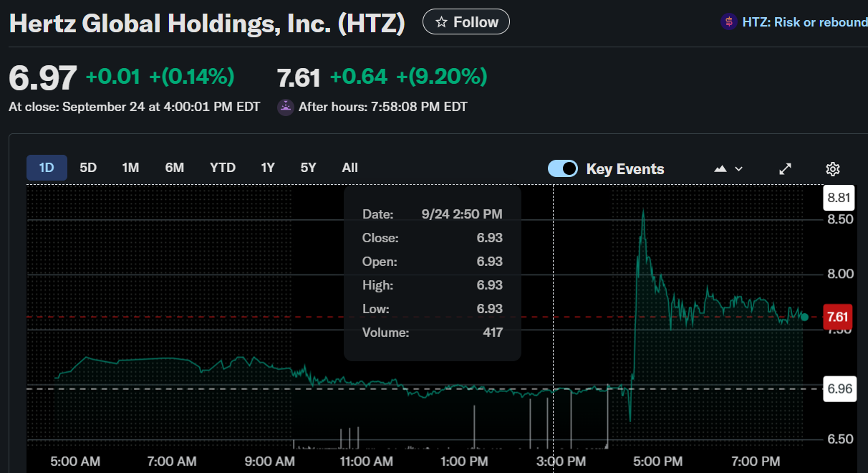Click the 9:00 AM time axis label
Image resolution: width=868 pixels, height=473 pixels.
coord(270,462)
